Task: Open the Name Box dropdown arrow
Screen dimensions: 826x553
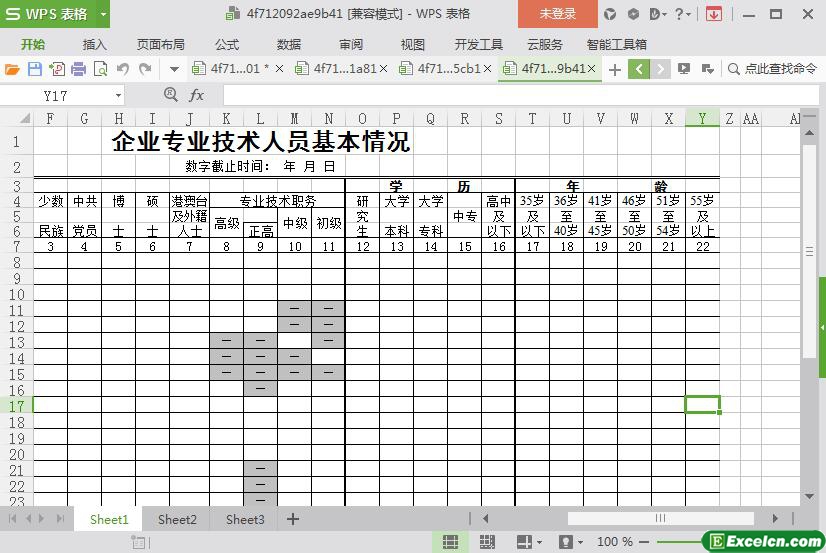Action: (119, 95)
